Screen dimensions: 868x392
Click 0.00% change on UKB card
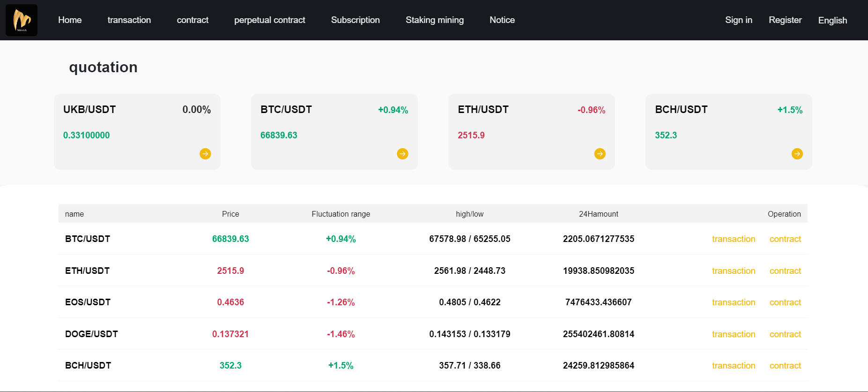click(197, 110)
